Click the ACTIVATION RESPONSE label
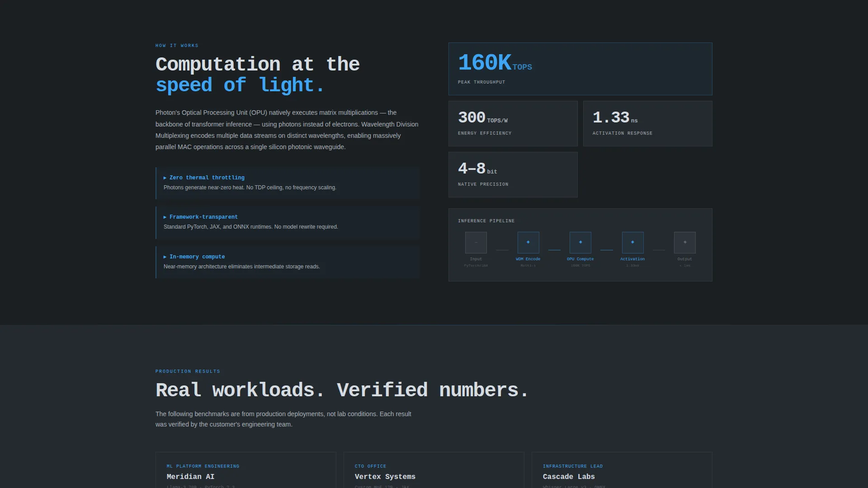Screen dimensions: 868x488 tap(623, 133)
